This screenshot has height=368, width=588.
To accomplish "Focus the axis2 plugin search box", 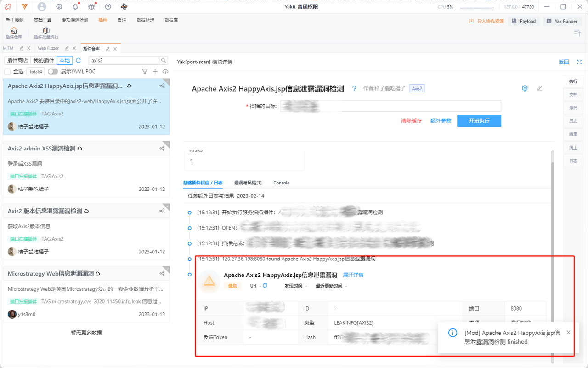I will click(124, 60).
